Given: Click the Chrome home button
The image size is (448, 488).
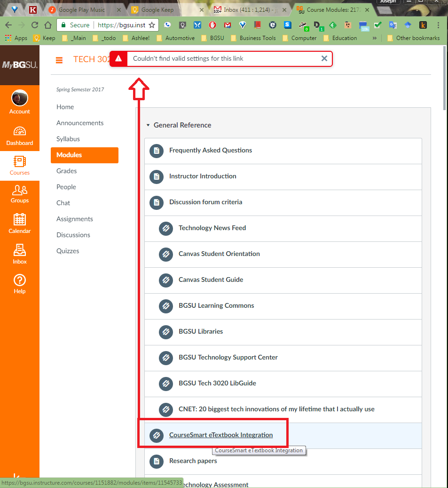Looking at the screenshot, I should pyautogui.click(x=47, y=25).
